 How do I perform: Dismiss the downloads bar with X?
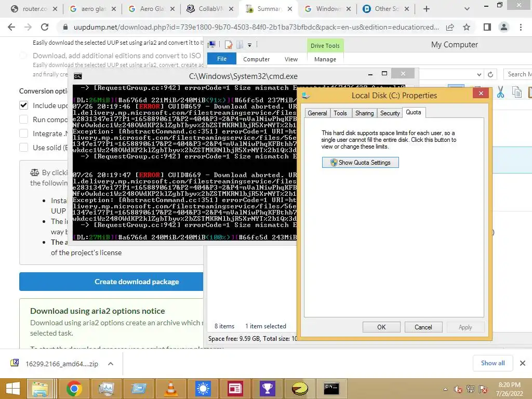pyautogui.click(x=523, y=363)
